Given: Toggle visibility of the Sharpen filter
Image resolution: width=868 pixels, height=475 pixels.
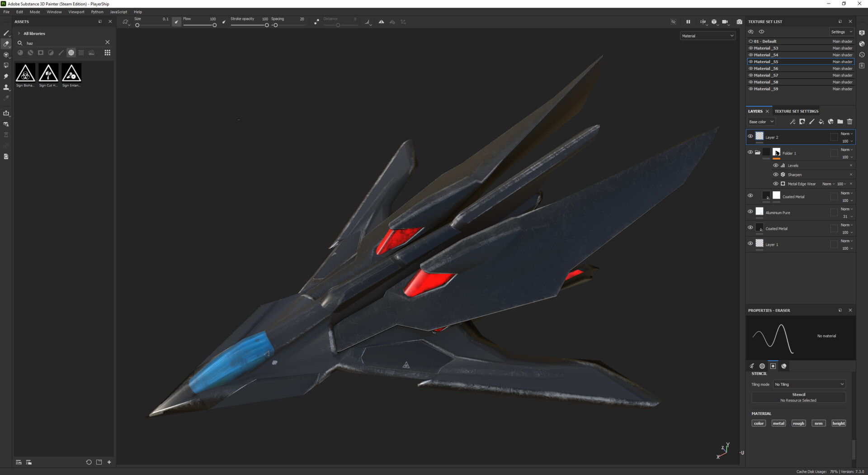Looking at the screenshot, I should (x=776, y=174).
